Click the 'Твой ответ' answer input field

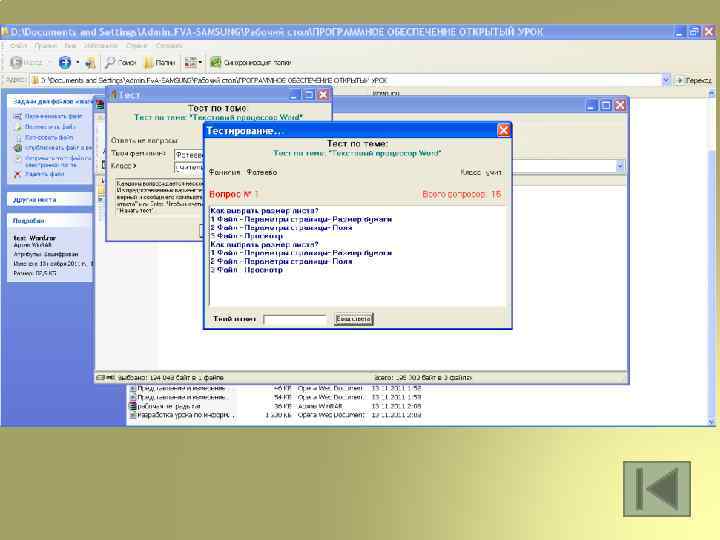(x=295, y=319)
